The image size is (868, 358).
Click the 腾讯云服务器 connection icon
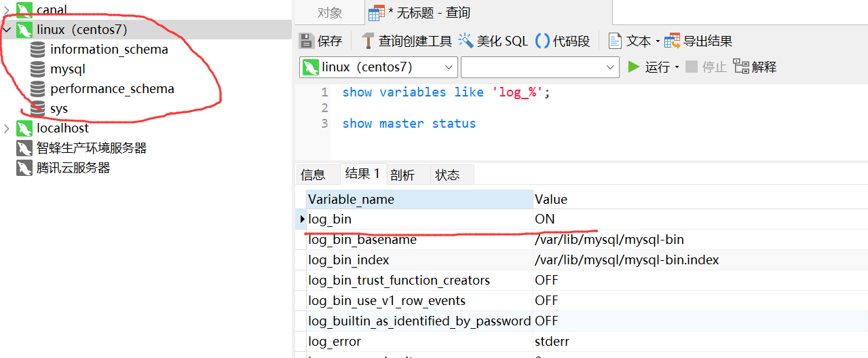[24, 168]
